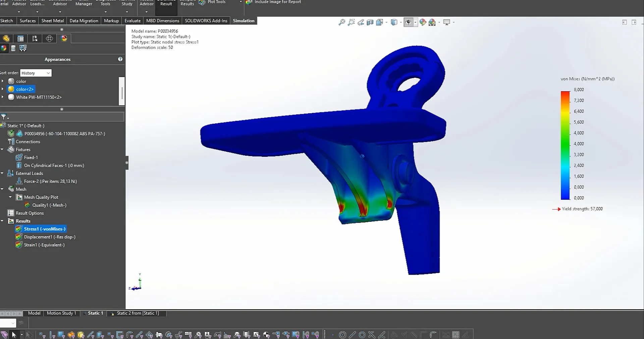The width and height of the screenshot is (644, 339).
Task: Collapse the Mesh Quality Plot node
Action: tap(10, 197)
